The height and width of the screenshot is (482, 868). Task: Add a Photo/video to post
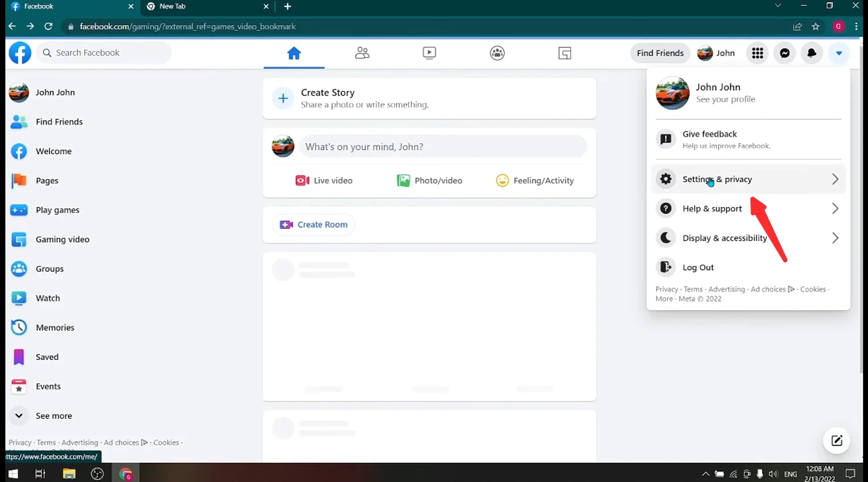point(429,181)
